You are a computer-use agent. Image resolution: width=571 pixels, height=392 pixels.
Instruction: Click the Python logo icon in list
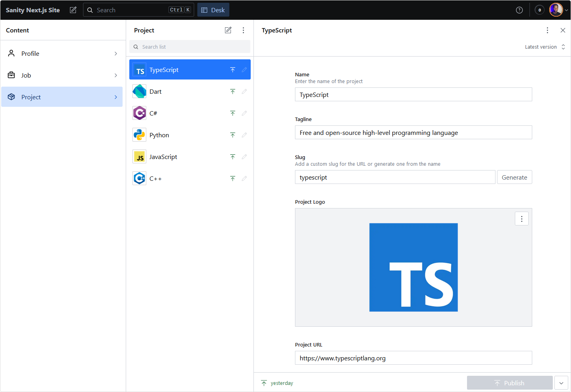(139, 135)
